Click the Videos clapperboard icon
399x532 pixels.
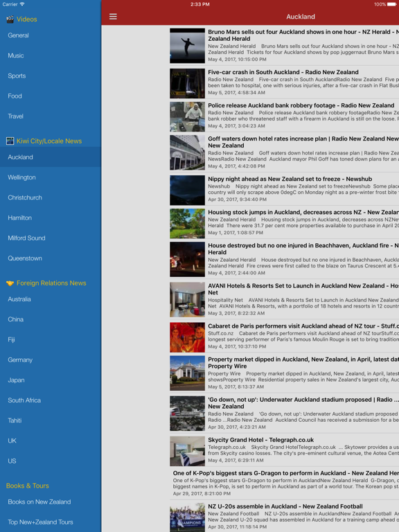pyautogui.click(x=10, y=19)
